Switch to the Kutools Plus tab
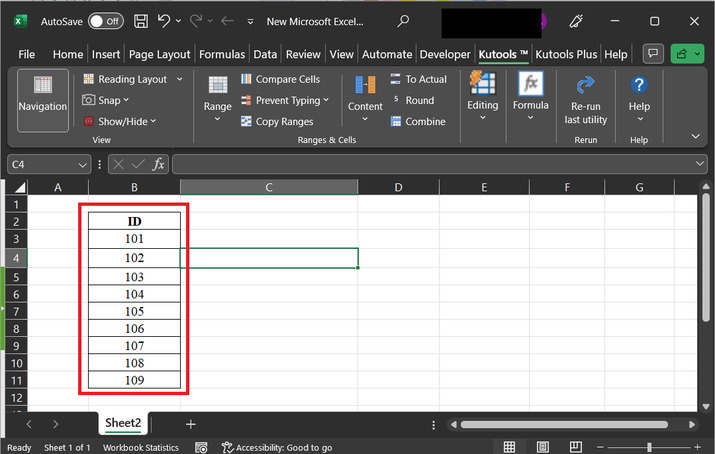The image size is (715, 454). click(567, 54)
